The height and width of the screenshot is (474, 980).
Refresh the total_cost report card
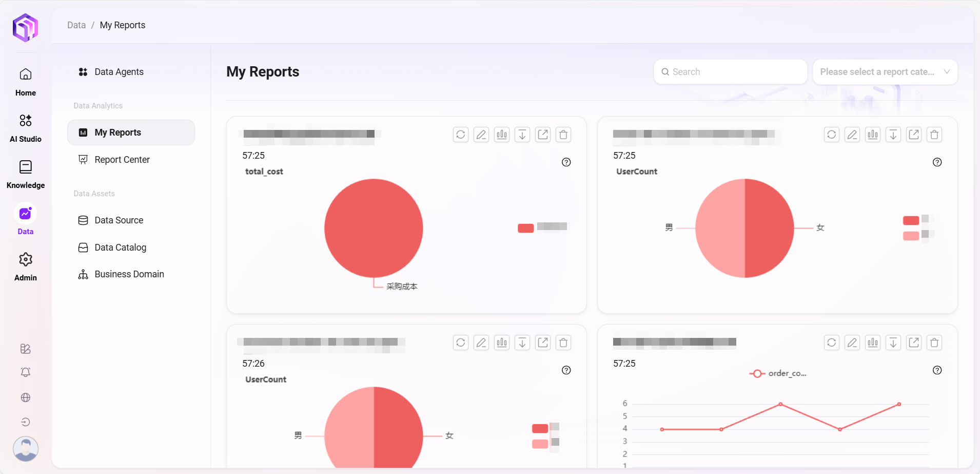(460, 135)
